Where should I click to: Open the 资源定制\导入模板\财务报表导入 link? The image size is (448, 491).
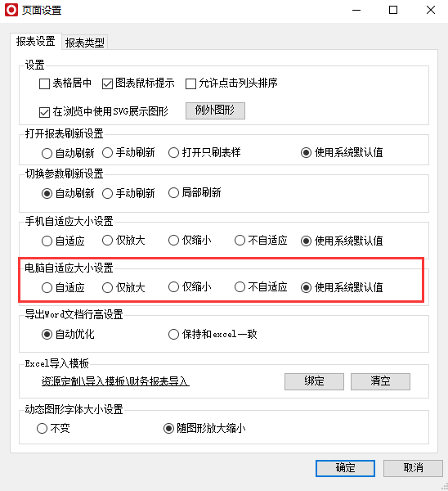115,381
